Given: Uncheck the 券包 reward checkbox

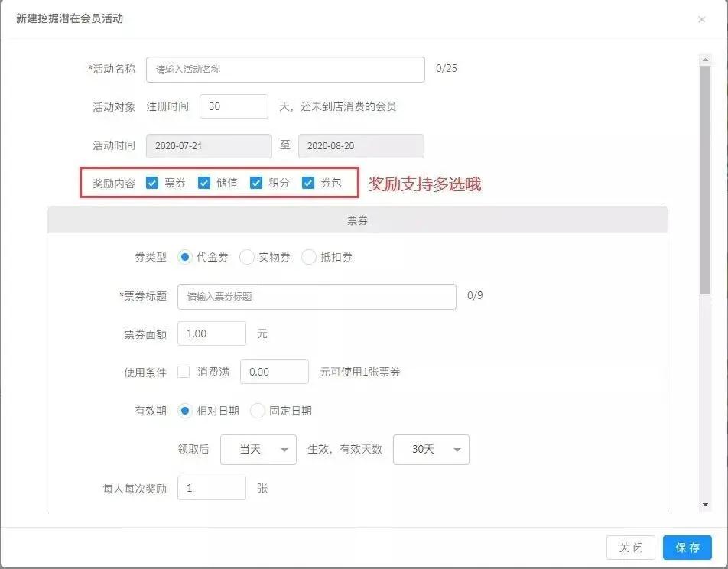Looking at the screenshot, I should tap(308, 183).
